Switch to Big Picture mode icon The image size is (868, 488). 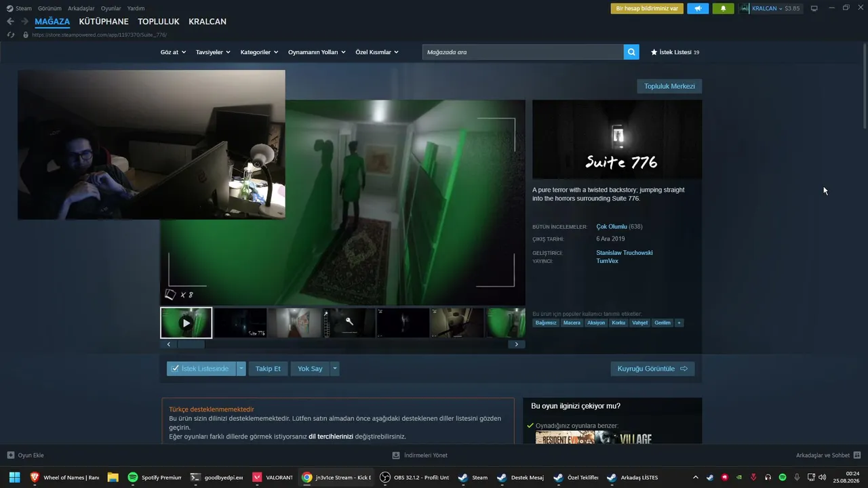814,8
